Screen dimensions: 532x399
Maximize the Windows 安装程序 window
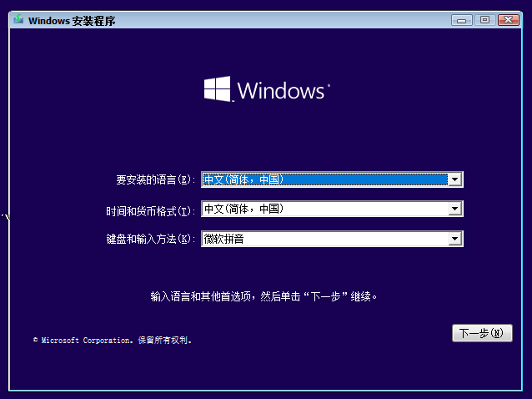click(x=484, y=19)
